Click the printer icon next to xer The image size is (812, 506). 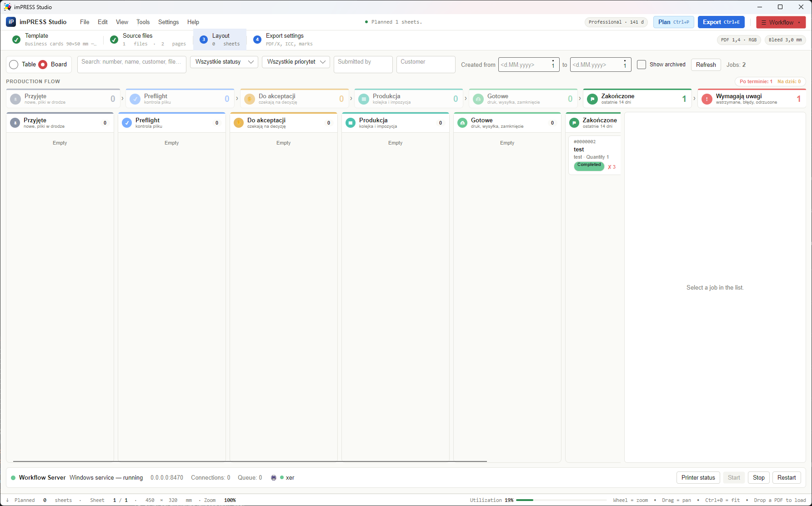[274, 478]
